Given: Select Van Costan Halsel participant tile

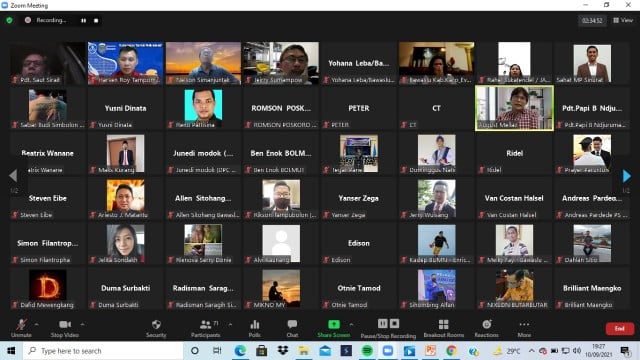Looking at the screenshot, I should point(514,198).
